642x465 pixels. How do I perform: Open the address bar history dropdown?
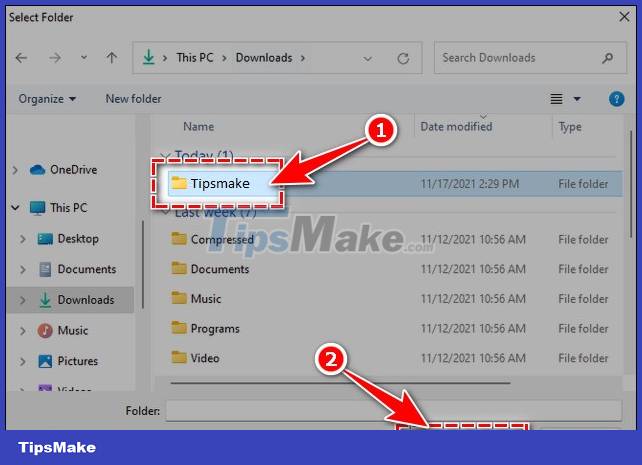(367, 59)
